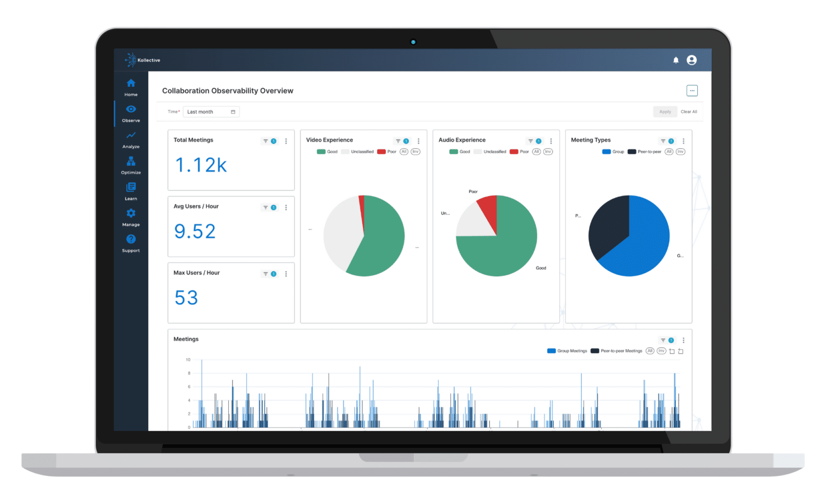
Task: Open the ellipsis menu next to page title
Action: [x=692, y=90]
